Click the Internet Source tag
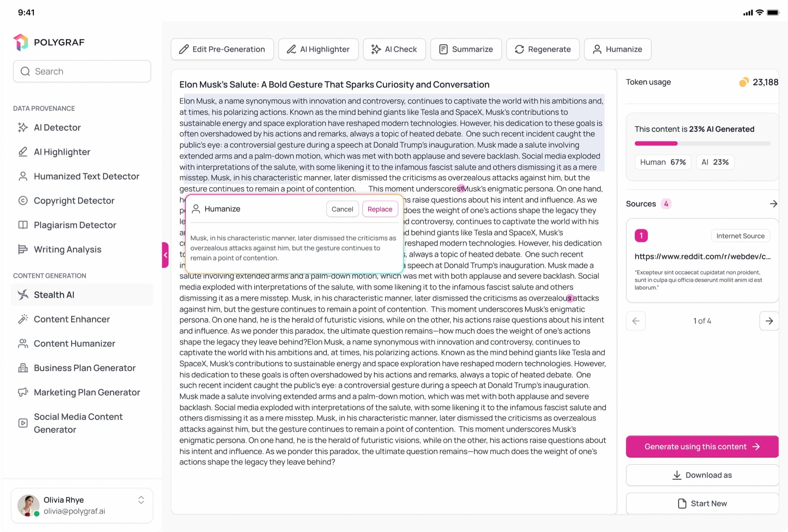 [740, 236]
